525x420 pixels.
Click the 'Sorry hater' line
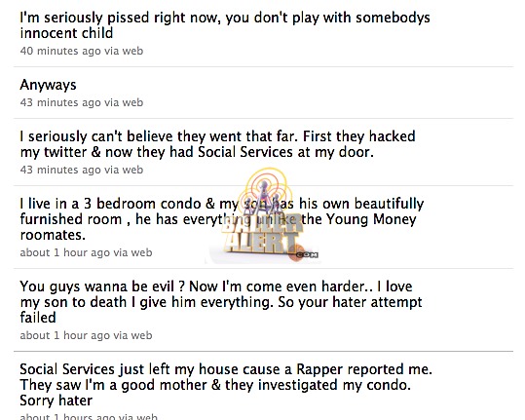(x=56, y=401)
